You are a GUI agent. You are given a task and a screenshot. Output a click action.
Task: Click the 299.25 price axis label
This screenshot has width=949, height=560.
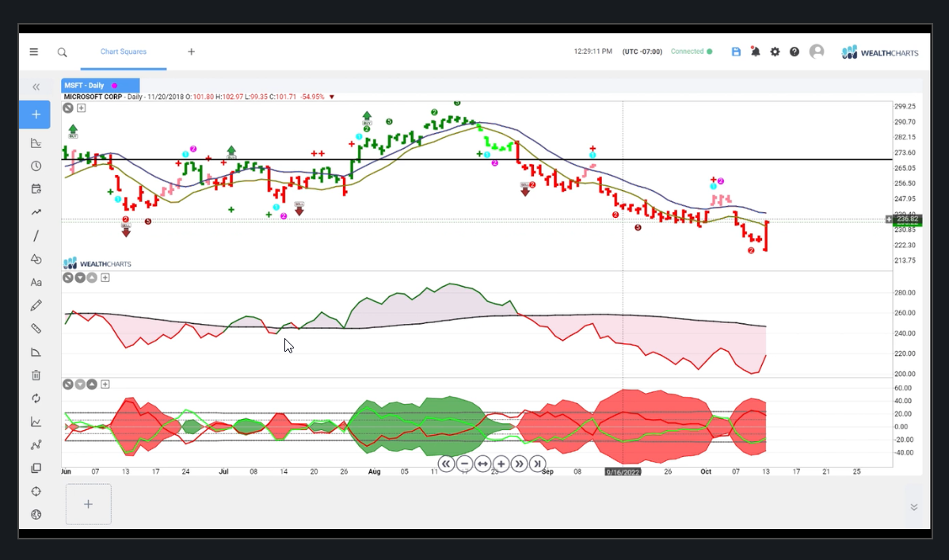pyautogui.click(x=905, y=106)
